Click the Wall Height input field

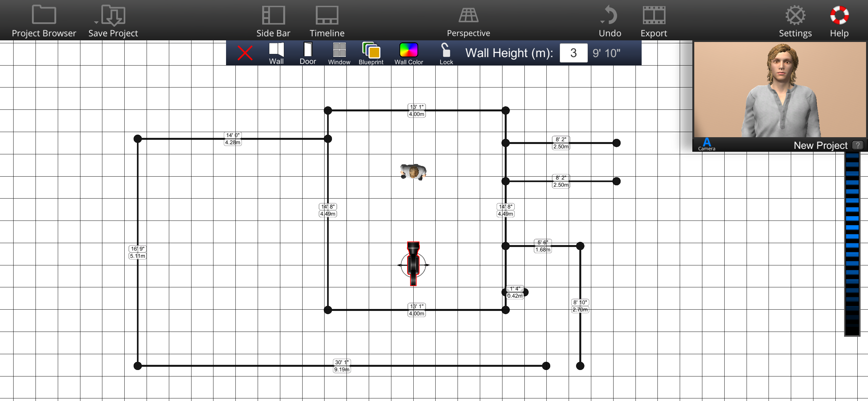(573, 53)
